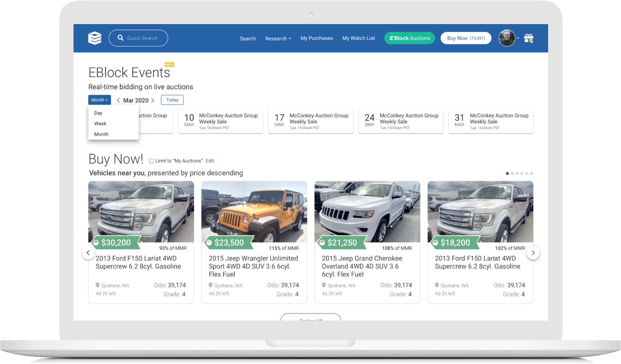This screenshot has width=621, height=364.
Task: Expand the Research menu
Action: click(278, 38)
